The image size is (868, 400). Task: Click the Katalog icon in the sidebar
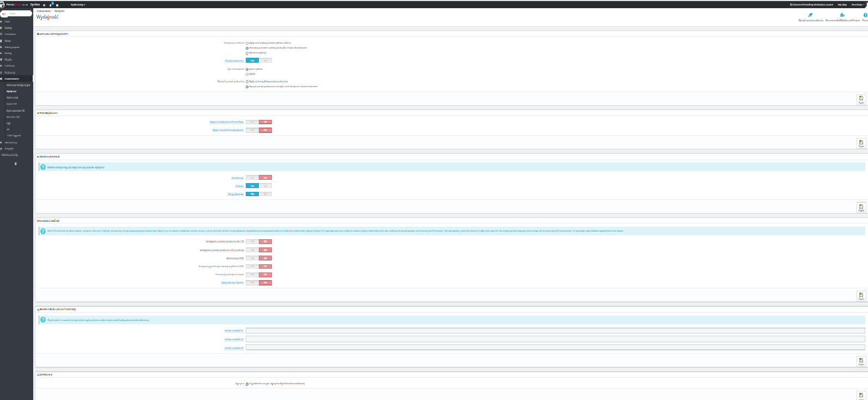point(2,28)
